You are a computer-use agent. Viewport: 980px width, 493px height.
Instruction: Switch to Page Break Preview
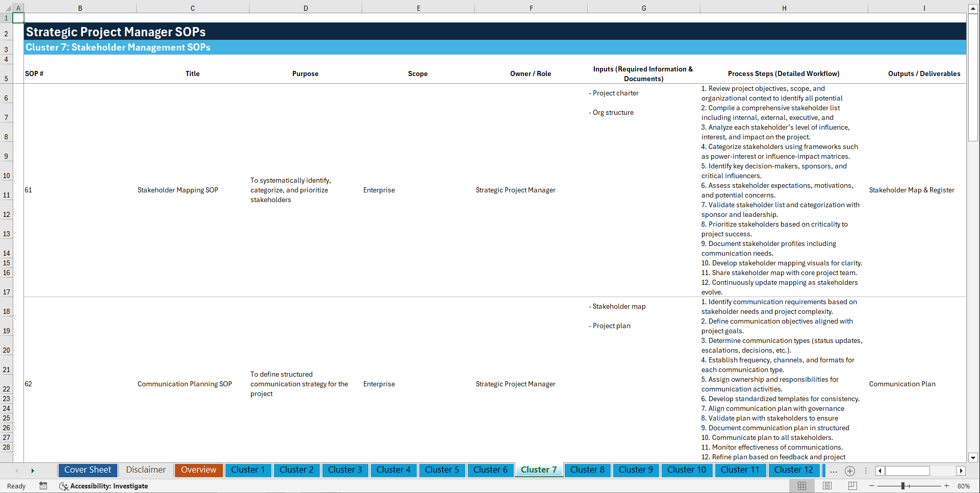[x=852, y=486]
